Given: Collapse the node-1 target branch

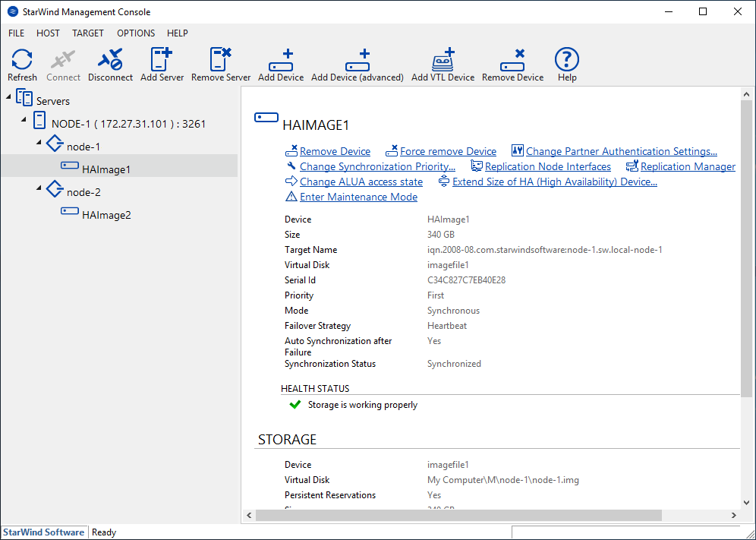Looking at the screenshot, I should pos(39,142).
